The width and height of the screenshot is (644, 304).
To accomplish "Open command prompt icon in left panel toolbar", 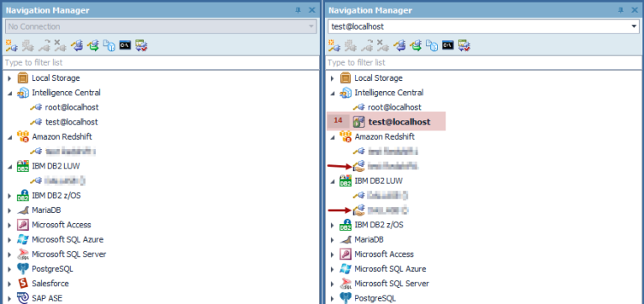I will tap(125, 45).
